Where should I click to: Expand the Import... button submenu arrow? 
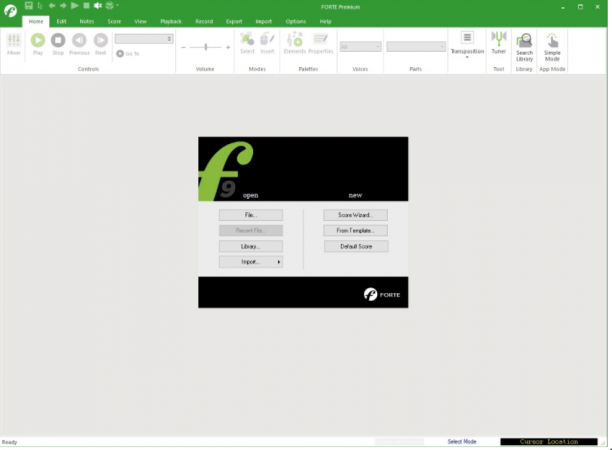279,262
